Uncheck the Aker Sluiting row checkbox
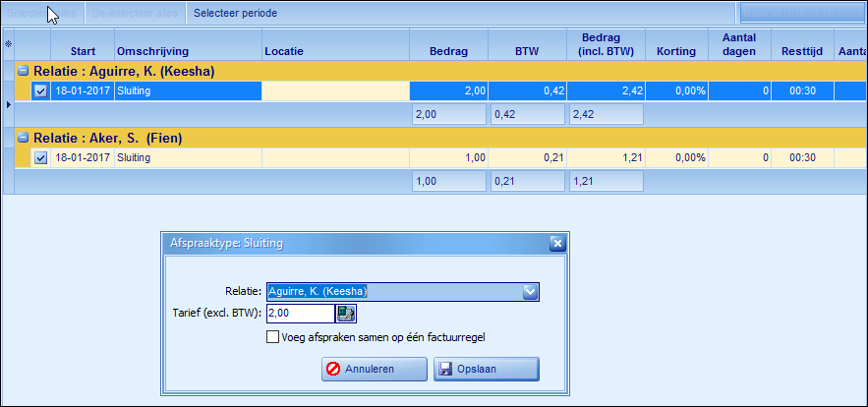This screenshot has width=868, height=407. [x=40, y=157]
